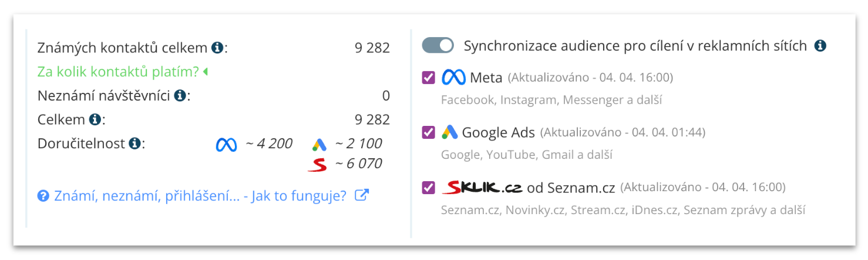Click Google Ads logo in Doručitelnost row
The height and width of the screenshot is (260, 868).
point(319,145)
